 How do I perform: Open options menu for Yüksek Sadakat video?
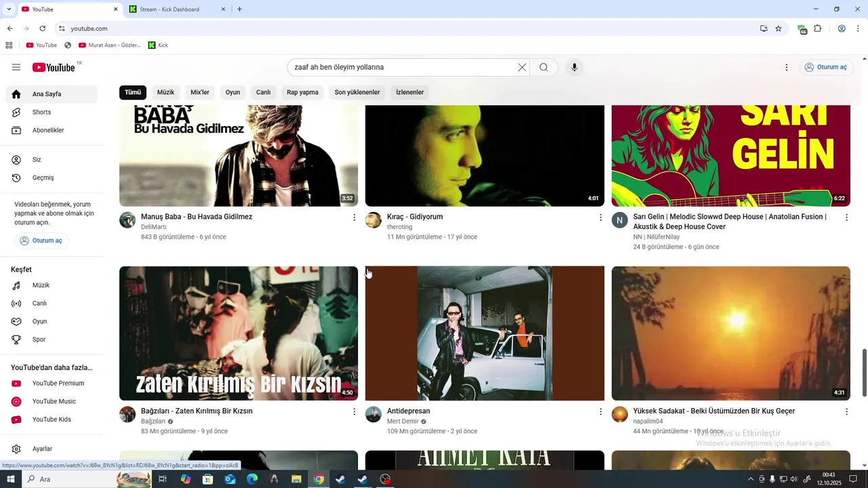[846, 411]
